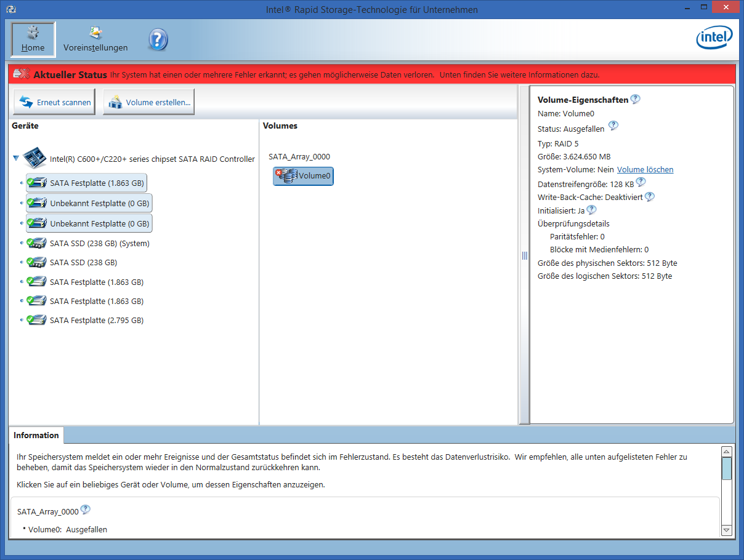Click Aktueller Status heading
The width and height of the screenshot is (744, 560).
click(70, 74)
